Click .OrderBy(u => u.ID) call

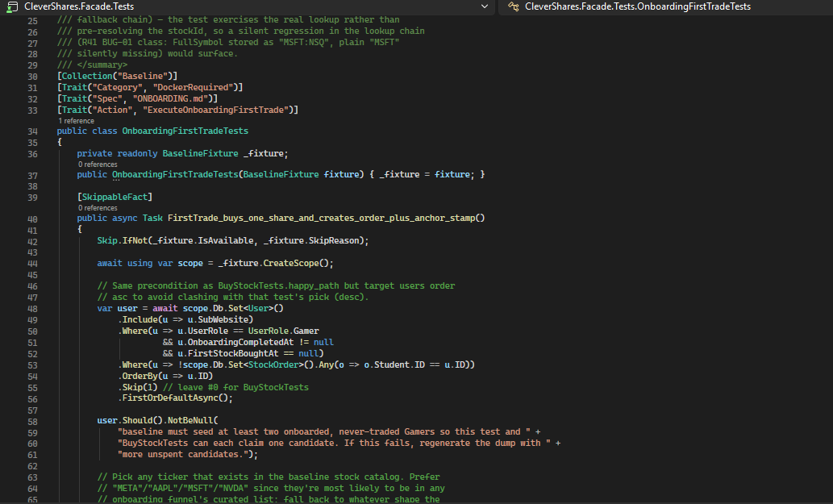tap(165, 376)
